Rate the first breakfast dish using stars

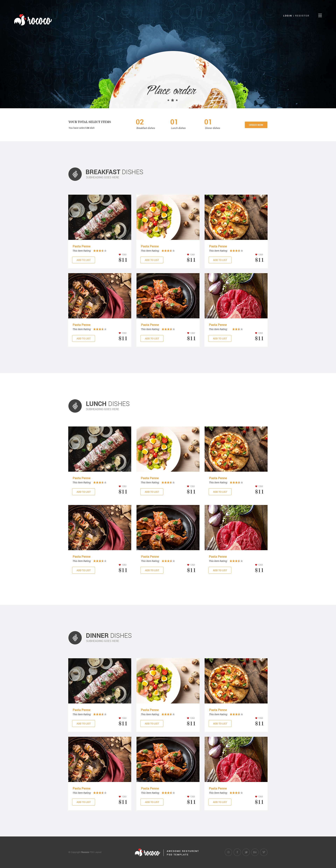click(x=100, y=251)
